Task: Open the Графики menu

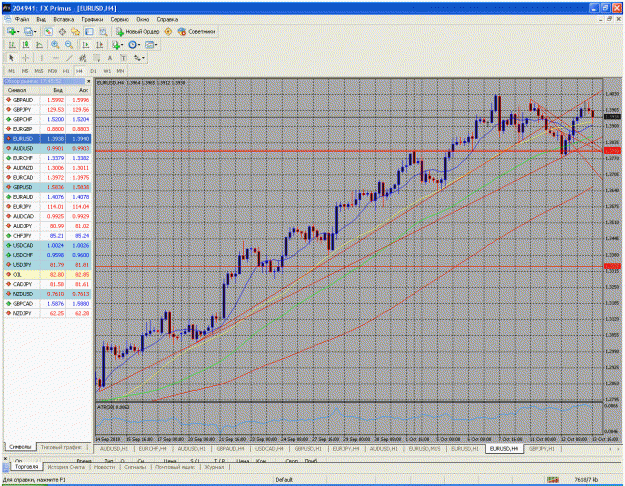Action: pos(92,19)
